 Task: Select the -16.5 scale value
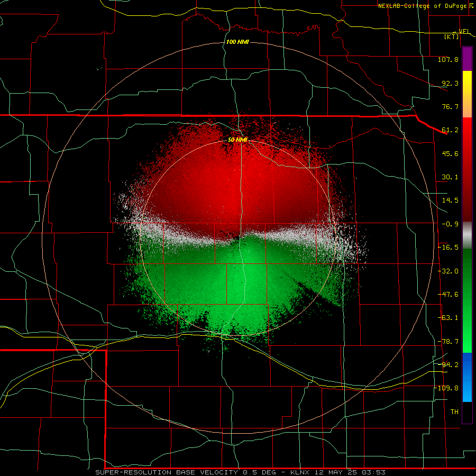pos(448,248)
